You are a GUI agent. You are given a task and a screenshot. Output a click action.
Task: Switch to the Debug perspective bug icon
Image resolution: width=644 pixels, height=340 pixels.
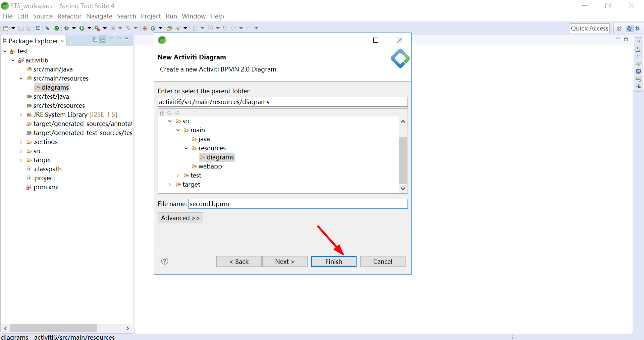tap(638, 29)
